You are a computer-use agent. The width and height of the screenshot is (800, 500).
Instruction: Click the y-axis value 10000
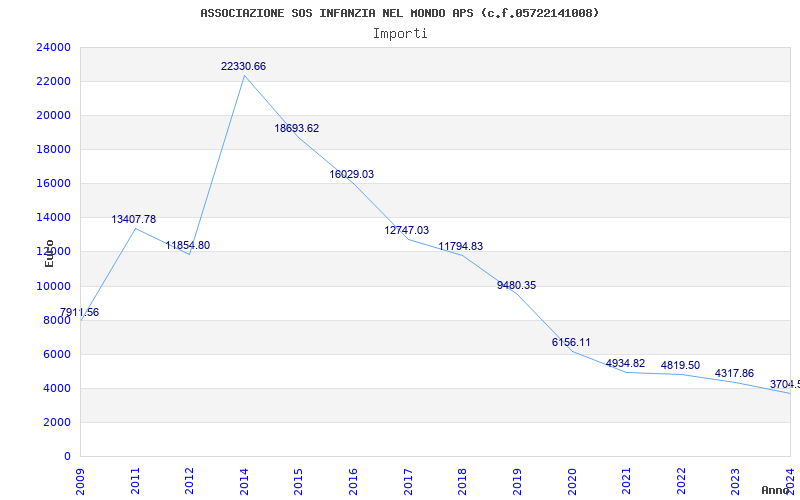[x=53, y=286]
